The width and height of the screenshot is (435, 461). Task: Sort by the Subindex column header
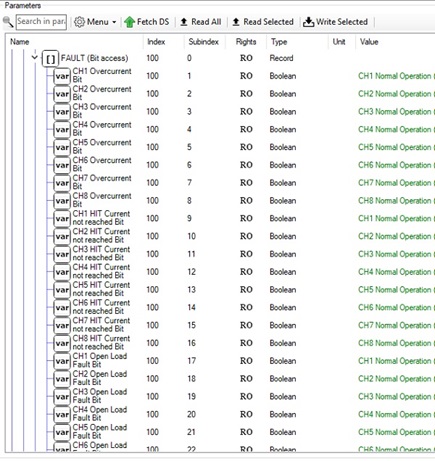(x=203, y=42)
